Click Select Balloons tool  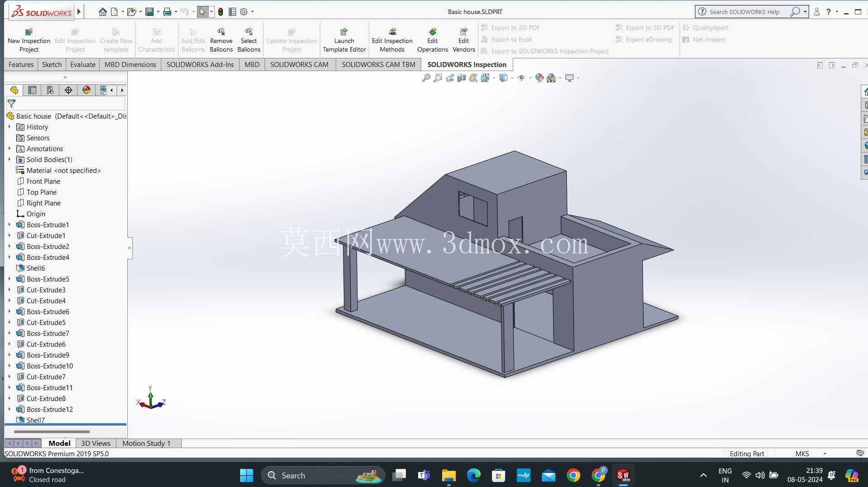coord(249,40)
